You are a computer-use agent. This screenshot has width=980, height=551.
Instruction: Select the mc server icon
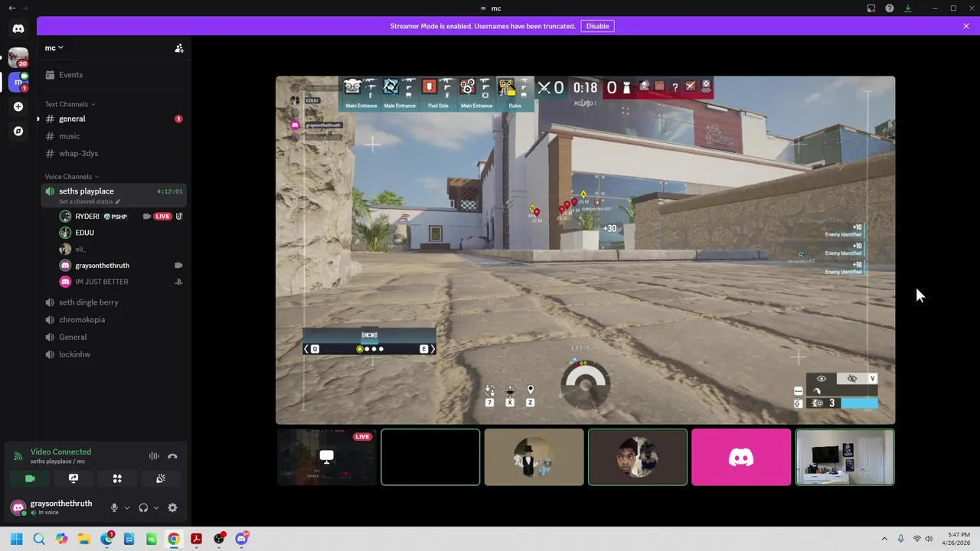[x=18, y=81]
